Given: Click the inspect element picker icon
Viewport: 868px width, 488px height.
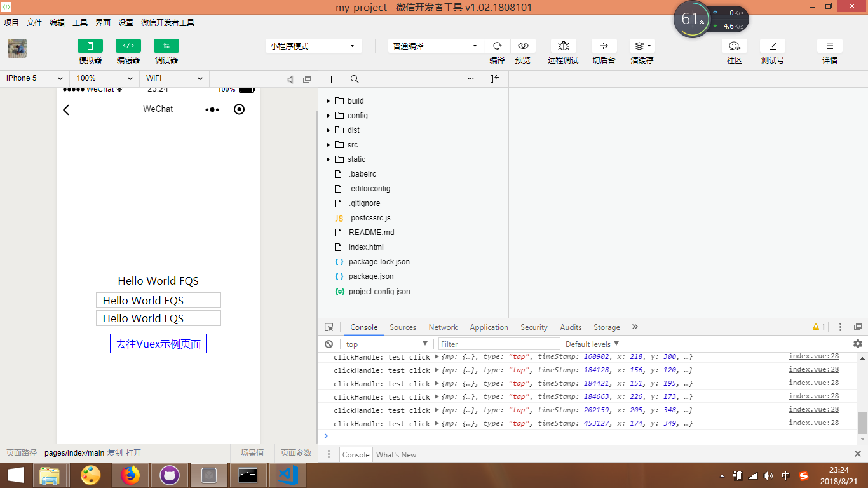Looking at the screenshot, I should 329,327.
